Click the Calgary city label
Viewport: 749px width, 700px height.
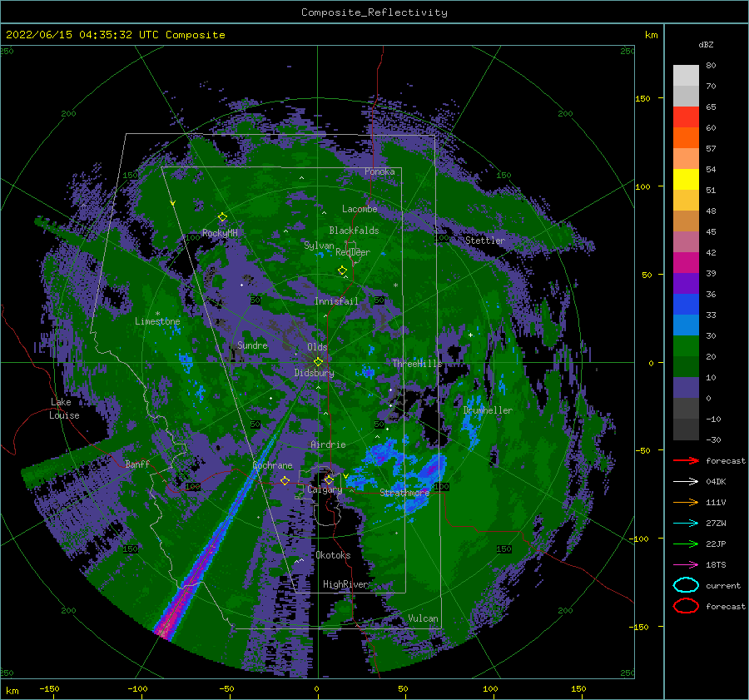click(x=325, y=489)
